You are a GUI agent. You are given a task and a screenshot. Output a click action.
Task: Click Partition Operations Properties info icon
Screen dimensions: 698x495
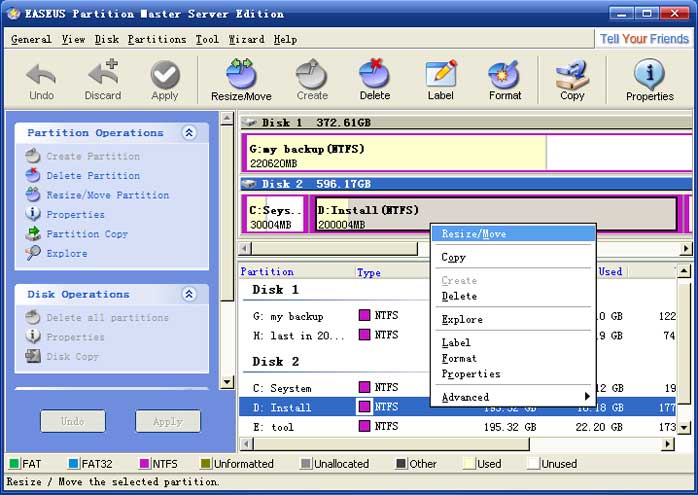pyautogui.click(x=33, y=214)
